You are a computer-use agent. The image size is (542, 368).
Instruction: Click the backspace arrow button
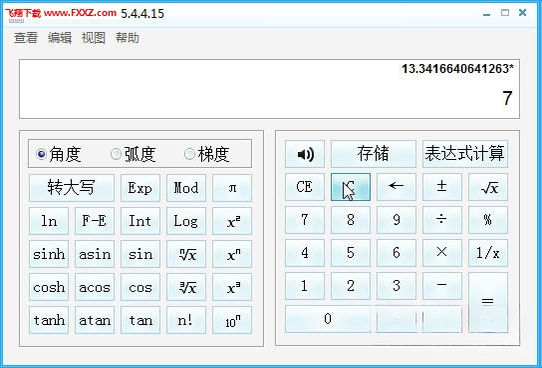396,187
